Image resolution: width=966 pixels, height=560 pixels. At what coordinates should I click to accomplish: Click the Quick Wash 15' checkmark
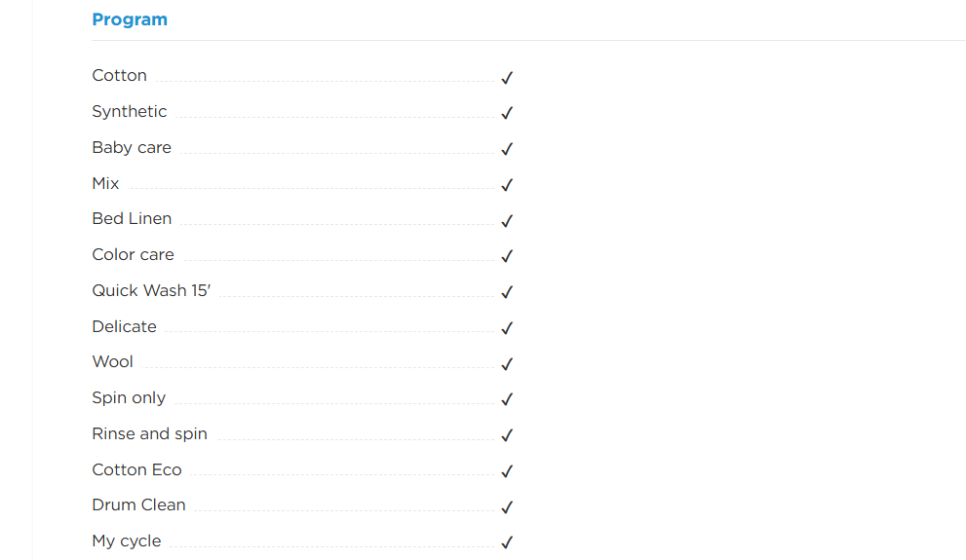(507, 292)
